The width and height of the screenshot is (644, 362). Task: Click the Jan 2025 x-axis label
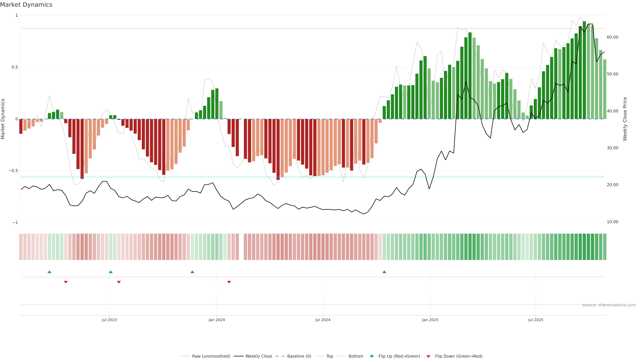tap(430, 320)
